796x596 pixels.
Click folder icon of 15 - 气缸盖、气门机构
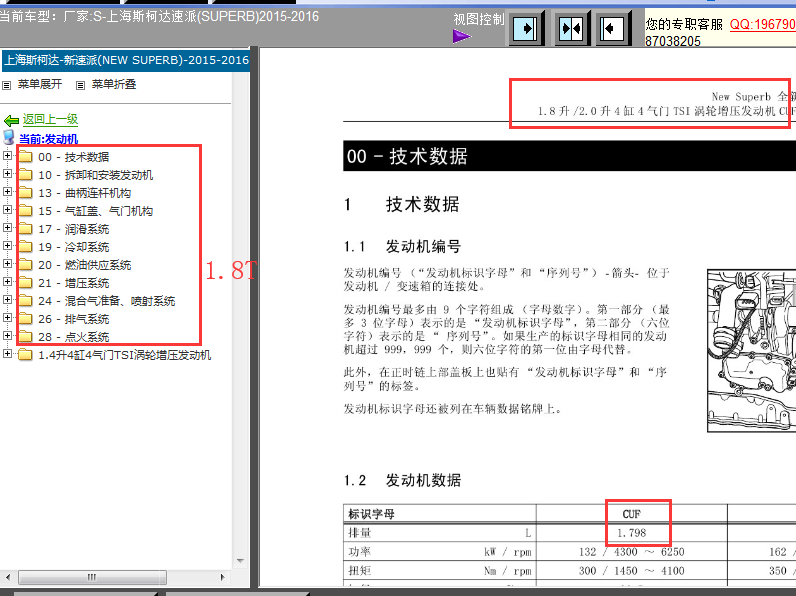tap(25, 211)
